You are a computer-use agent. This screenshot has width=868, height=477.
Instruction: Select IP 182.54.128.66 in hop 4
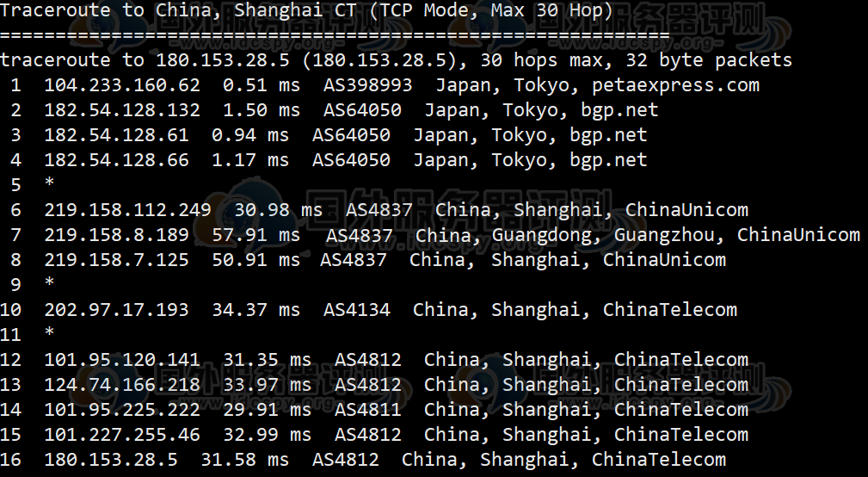(116, 159)
